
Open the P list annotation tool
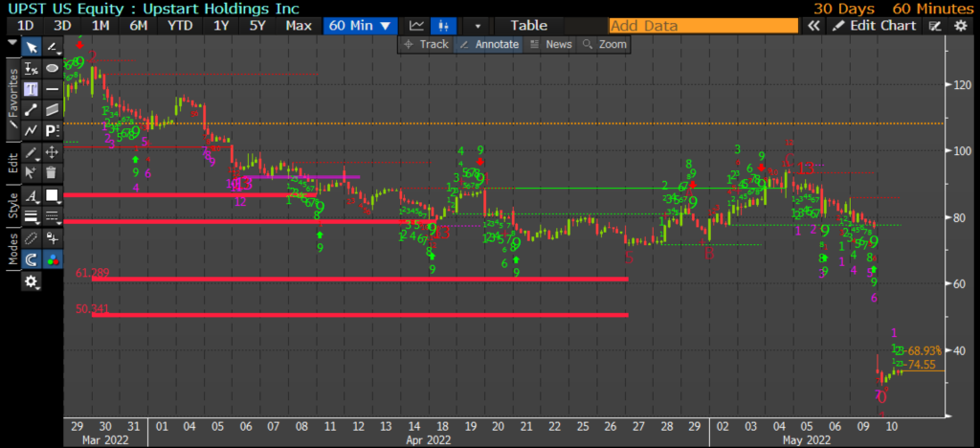pos(53,130)
